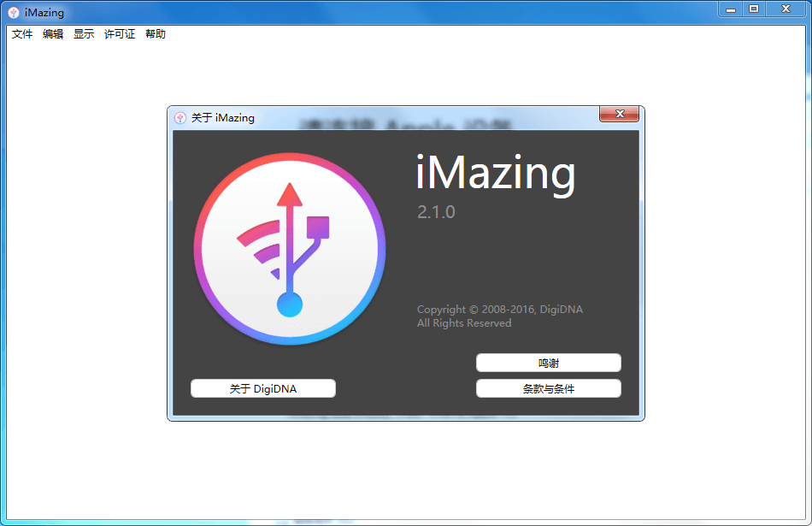Open the 帮助 menu

[155, 34]
